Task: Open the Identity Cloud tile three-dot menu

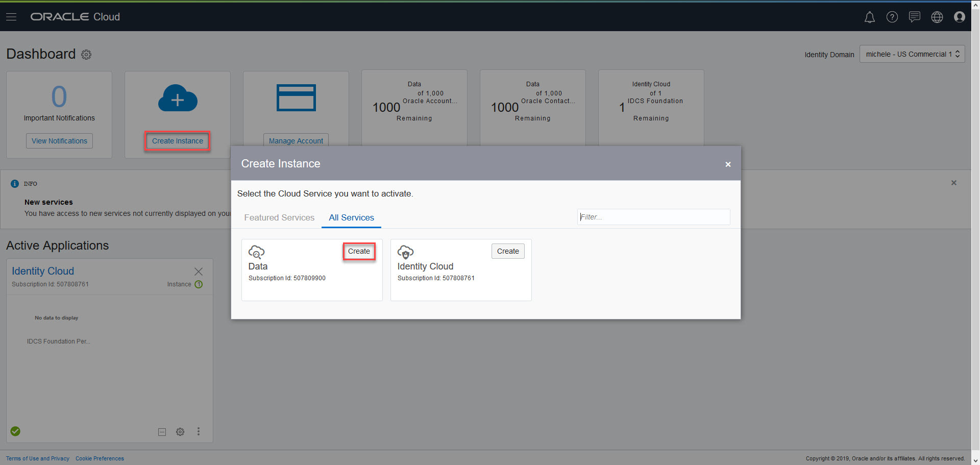Action: [199, 432]
